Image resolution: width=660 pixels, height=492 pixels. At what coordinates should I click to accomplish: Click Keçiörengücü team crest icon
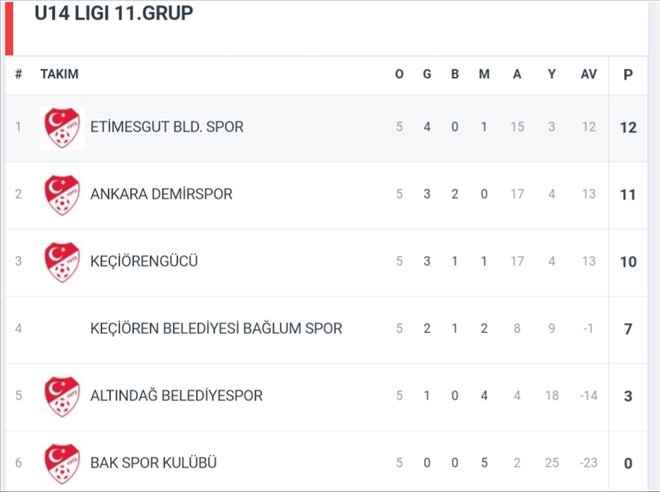point(62,262)
